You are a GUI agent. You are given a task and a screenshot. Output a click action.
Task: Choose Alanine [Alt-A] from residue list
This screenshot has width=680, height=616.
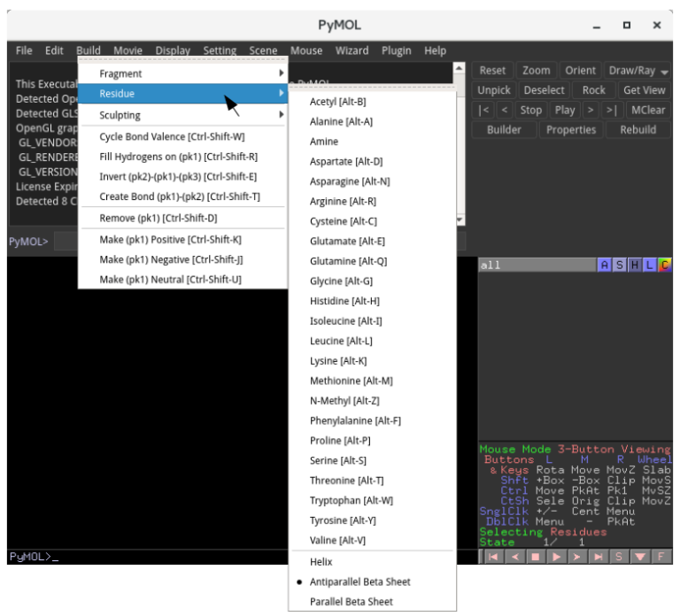pyautogui.click(x=341, y=121)
